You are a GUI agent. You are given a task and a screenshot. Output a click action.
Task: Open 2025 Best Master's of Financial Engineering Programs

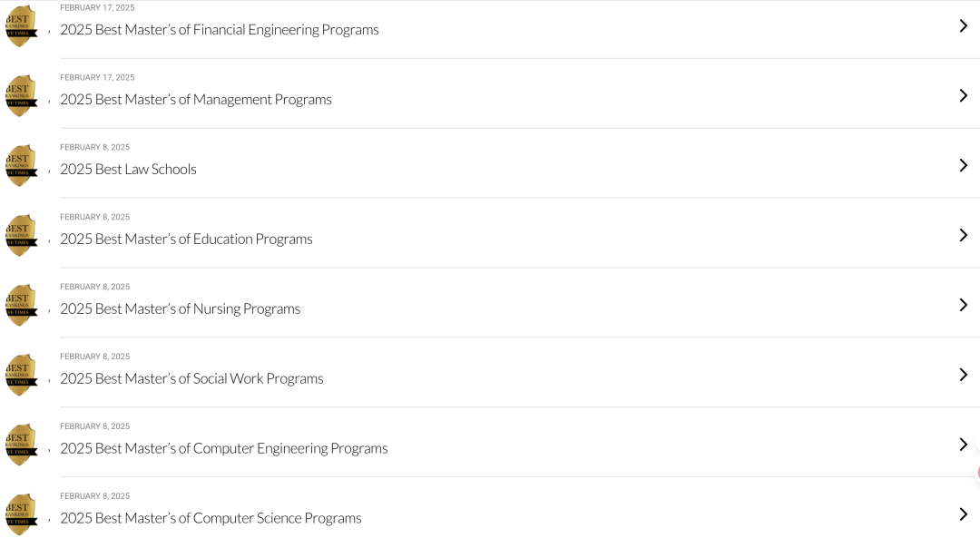(x=220, y=30)
